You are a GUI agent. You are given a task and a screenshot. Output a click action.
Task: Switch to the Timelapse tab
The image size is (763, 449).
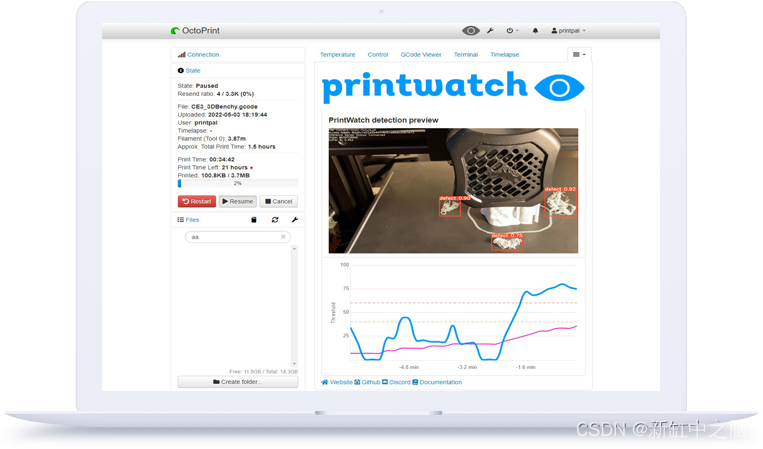pyautogui.click(x=505, y=54)
